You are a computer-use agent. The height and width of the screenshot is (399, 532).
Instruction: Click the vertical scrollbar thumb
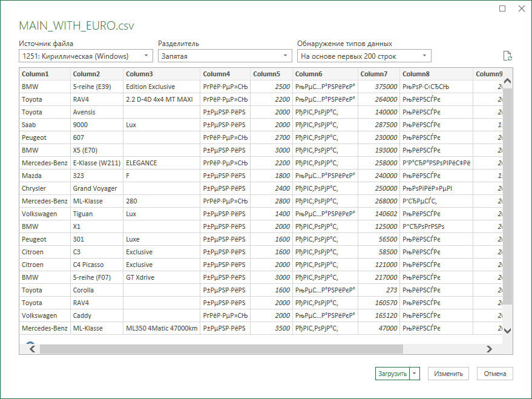(x=507, y=196)
